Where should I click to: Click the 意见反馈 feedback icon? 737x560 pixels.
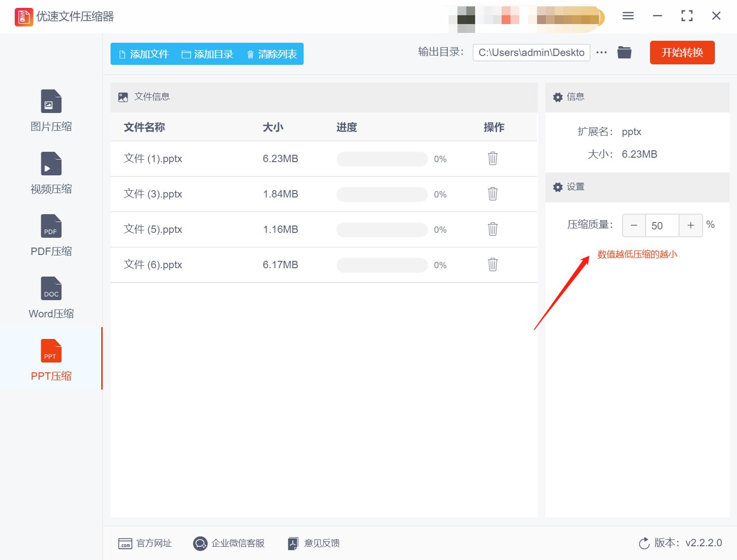[x=293, y=543]
